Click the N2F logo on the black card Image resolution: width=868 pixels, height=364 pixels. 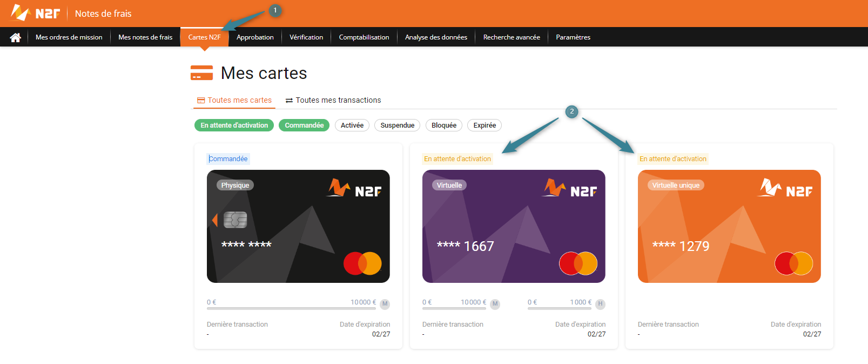[354, 188]
